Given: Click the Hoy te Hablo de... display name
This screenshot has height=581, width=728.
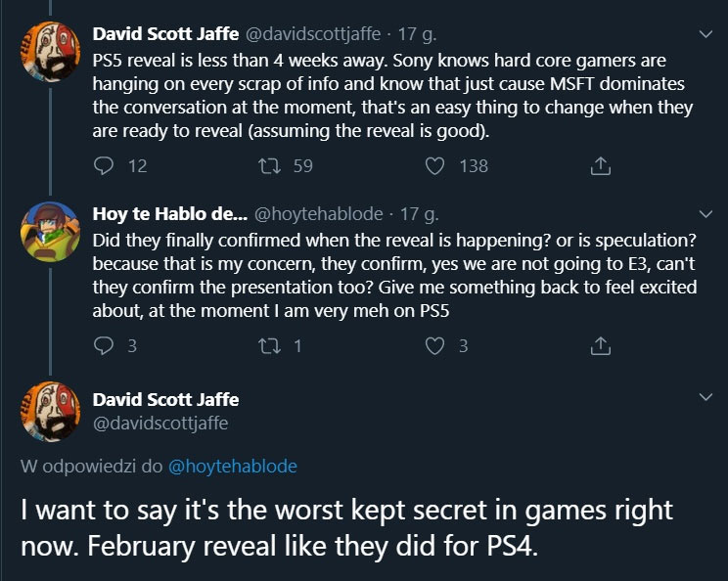Looking at the screenshot, I should tap(168, 214).
